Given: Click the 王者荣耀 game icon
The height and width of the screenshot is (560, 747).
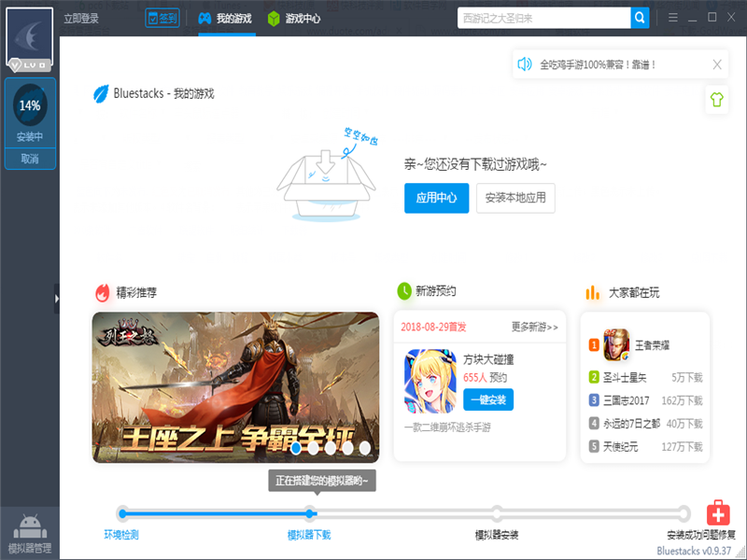Looking at the screenshot, I should [616, 344].
